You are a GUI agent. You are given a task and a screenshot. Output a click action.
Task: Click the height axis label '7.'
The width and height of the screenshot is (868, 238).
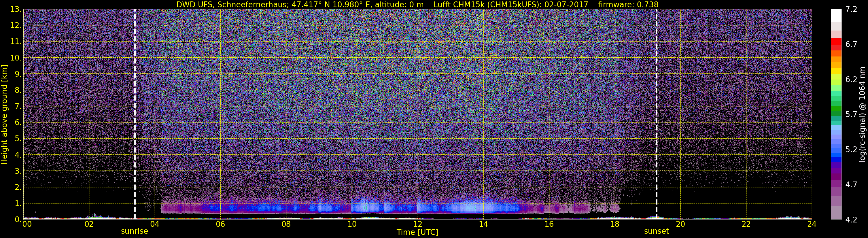[18, 106]
